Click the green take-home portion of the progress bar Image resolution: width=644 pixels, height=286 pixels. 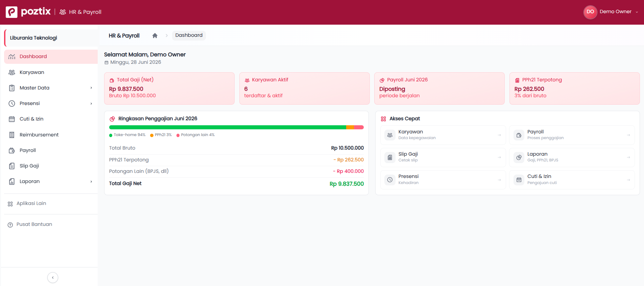(x=228, y=127)
